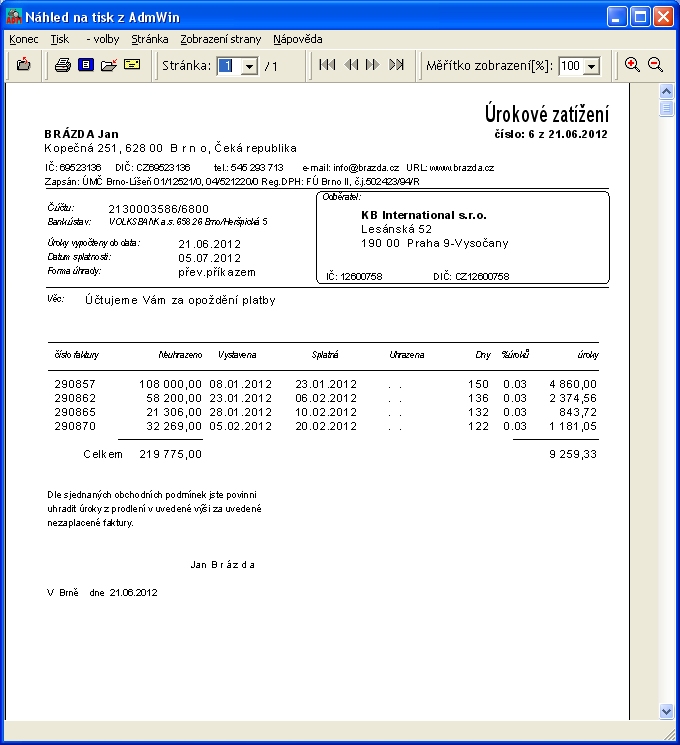Minimize the AdmWin preview window
This screenshot has width=680, height=745.
pyautogui.click(x=617, y=17)
